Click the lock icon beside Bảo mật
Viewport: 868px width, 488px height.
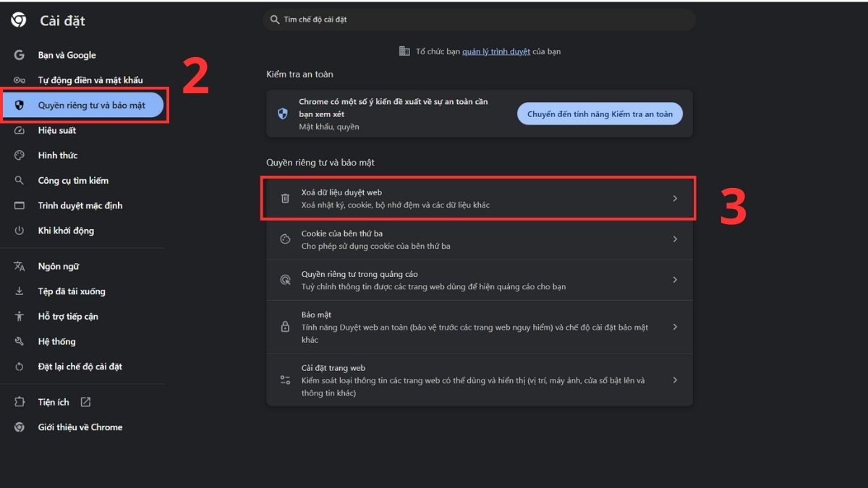(x=285, y=327)
